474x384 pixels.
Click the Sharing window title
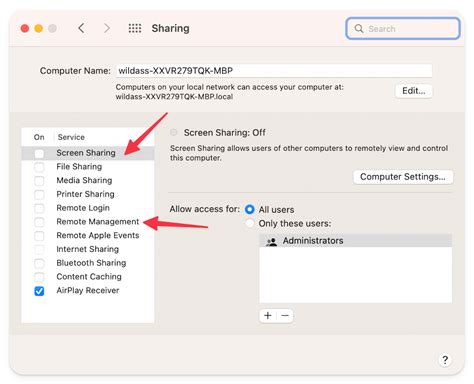coord(170,28)
